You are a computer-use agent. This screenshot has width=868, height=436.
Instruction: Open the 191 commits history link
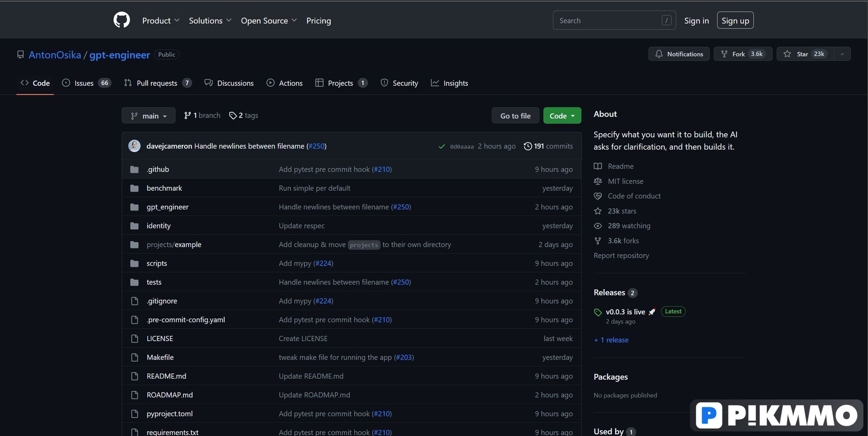click(548, 146)
